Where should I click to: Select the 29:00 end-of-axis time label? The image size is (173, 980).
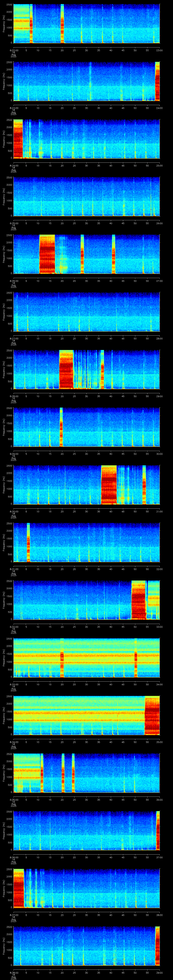click(x=160, y=396)
